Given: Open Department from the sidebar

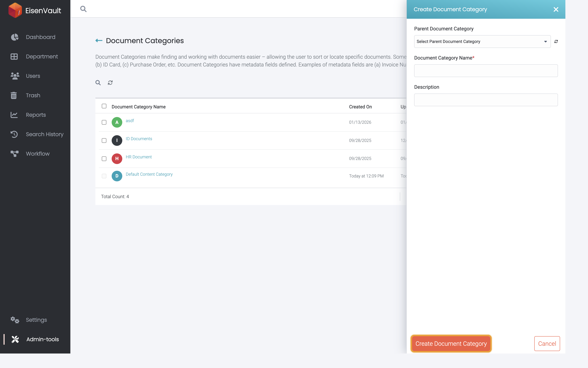Looking at the screenshot, I should coord(42,56).
